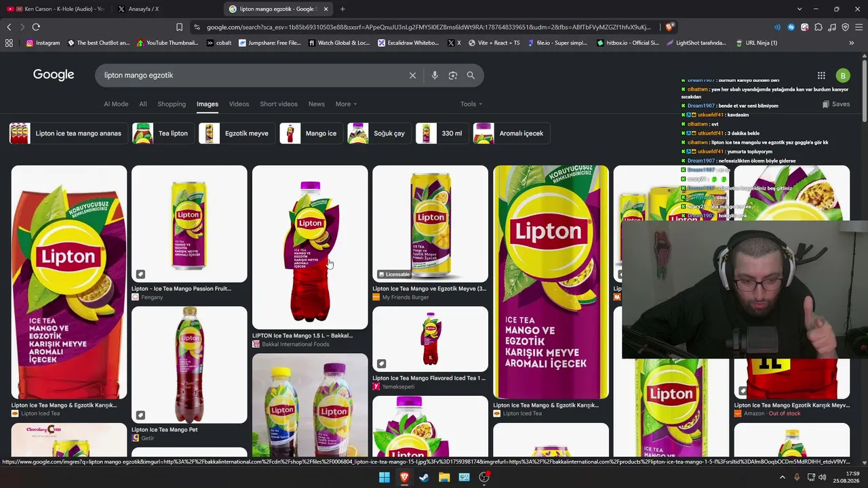Apply the Mango ice filter chip
The height and width of the screenshot is (488, 868).
point(311,134)
